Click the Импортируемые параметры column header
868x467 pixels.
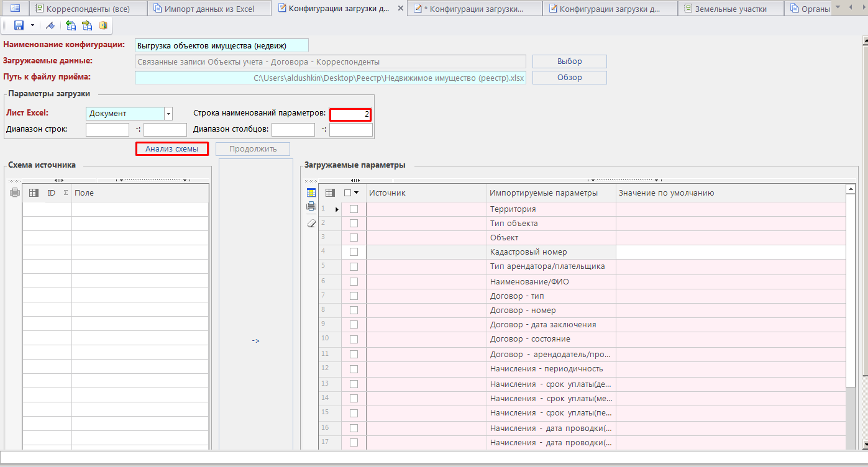coord(552,193)
